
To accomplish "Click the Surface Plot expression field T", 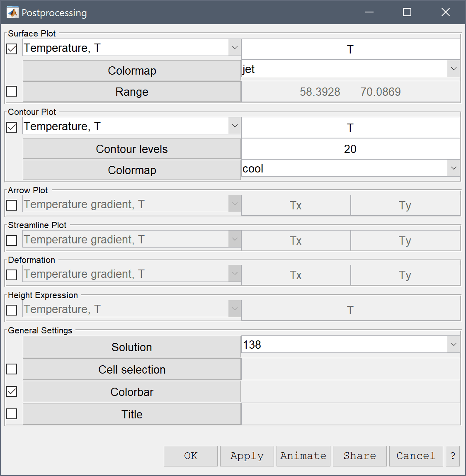I will coord(351,49).
